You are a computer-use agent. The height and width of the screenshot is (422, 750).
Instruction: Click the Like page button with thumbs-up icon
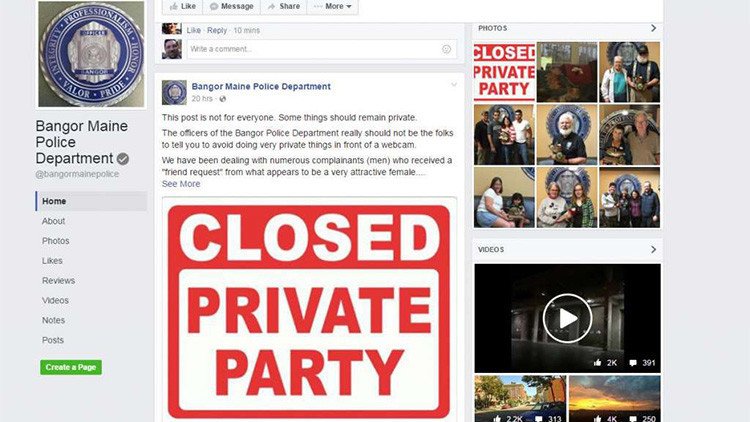click(183, 7)
